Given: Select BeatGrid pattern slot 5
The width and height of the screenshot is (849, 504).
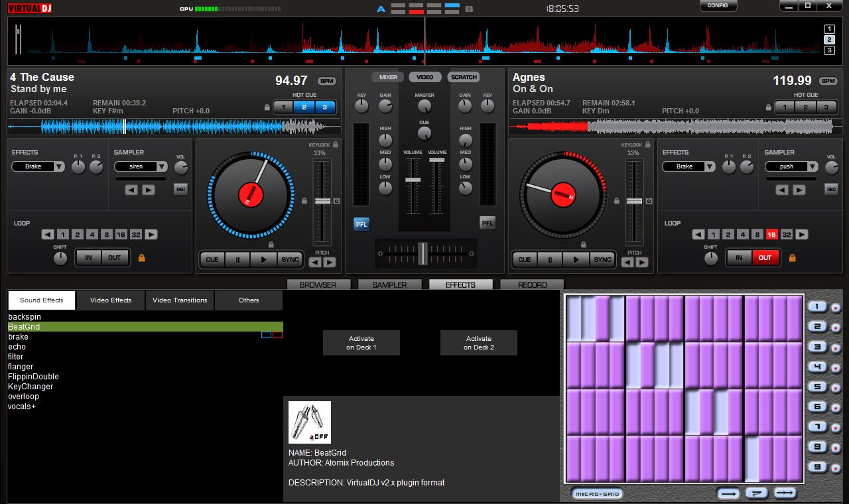Looking at the screenshot, I should 817,387.
